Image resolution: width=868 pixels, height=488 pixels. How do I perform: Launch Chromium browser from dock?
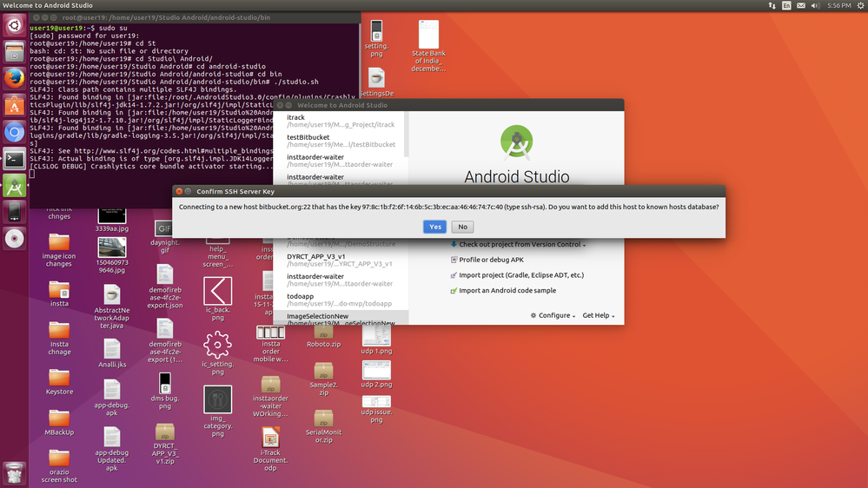point(15,132)
